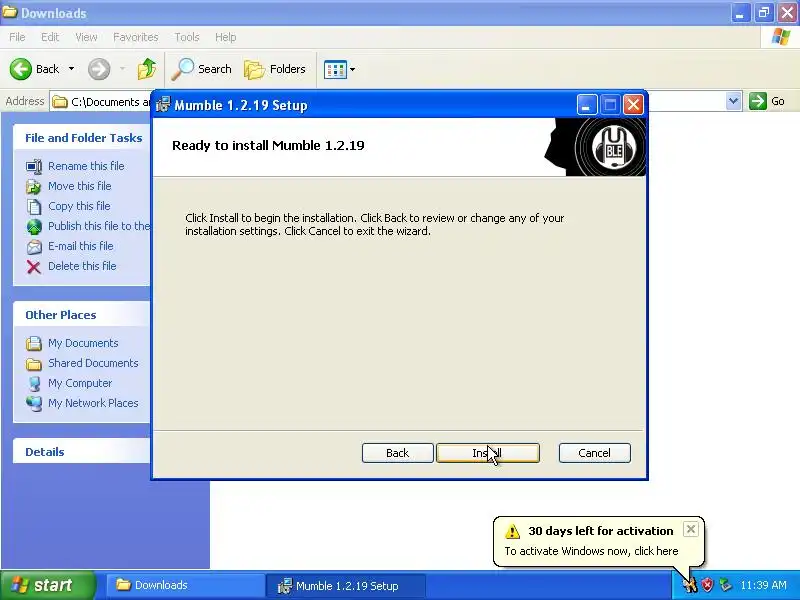Switch to Downloads taskbar button
800x600 pixels.
(x=184, y=585)
